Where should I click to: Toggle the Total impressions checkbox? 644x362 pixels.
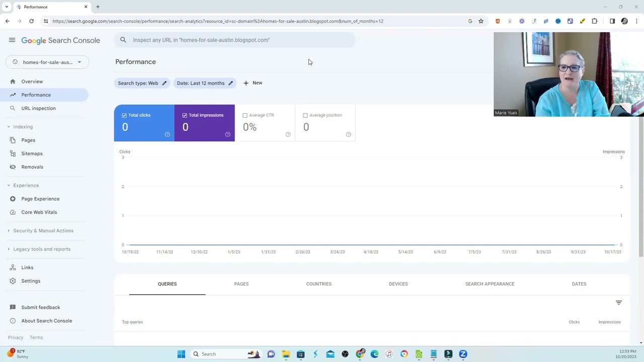185,115
